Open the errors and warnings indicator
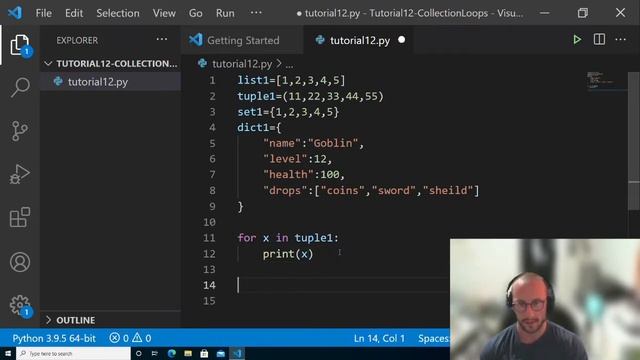 click(131, 338)
